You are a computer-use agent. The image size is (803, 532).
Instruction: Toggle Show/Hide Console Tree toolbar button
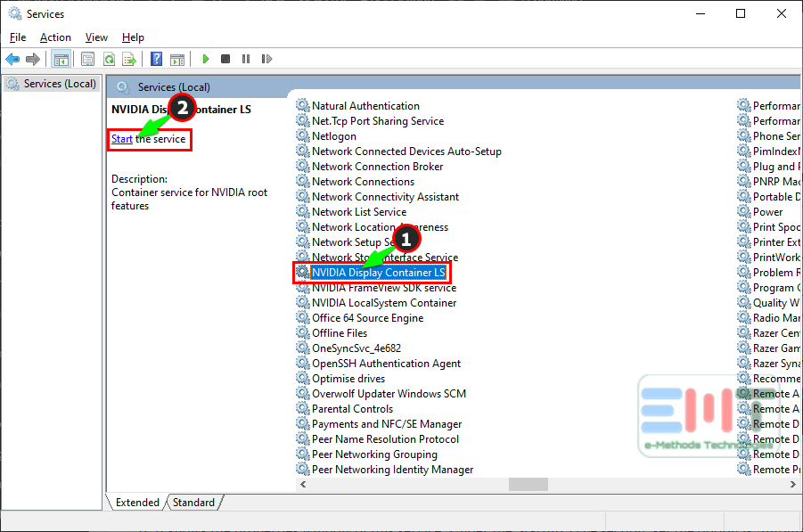(x=61, y=59)
